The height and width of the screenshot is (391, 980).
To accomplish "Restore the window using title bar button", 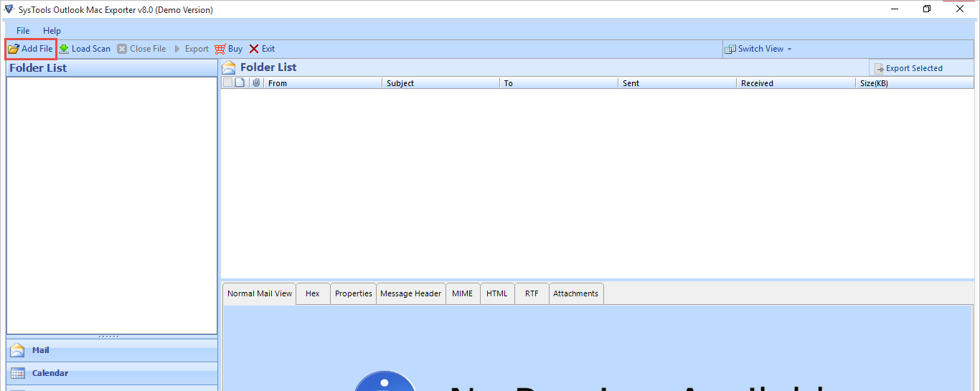I will (927, 9).
